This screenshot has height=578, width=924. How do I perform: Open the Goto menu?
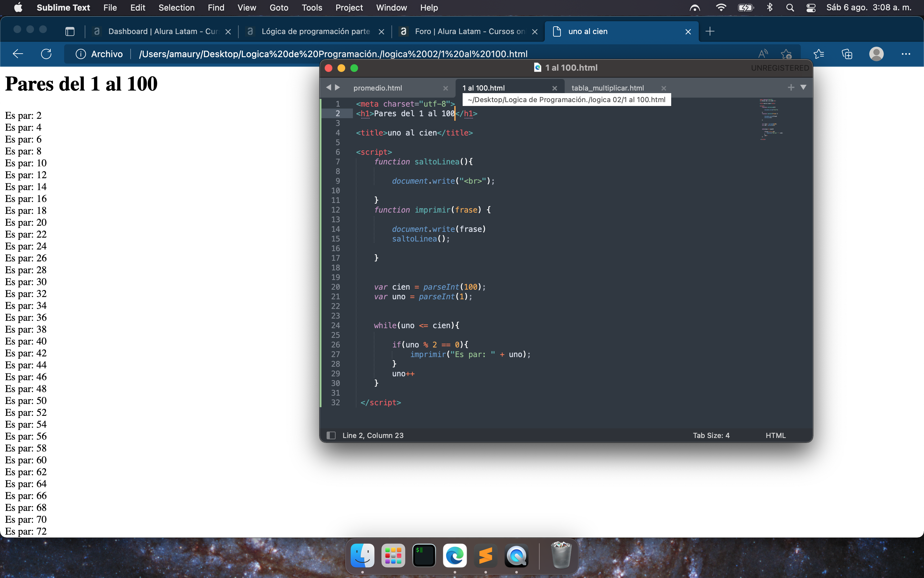pos(279,8)
